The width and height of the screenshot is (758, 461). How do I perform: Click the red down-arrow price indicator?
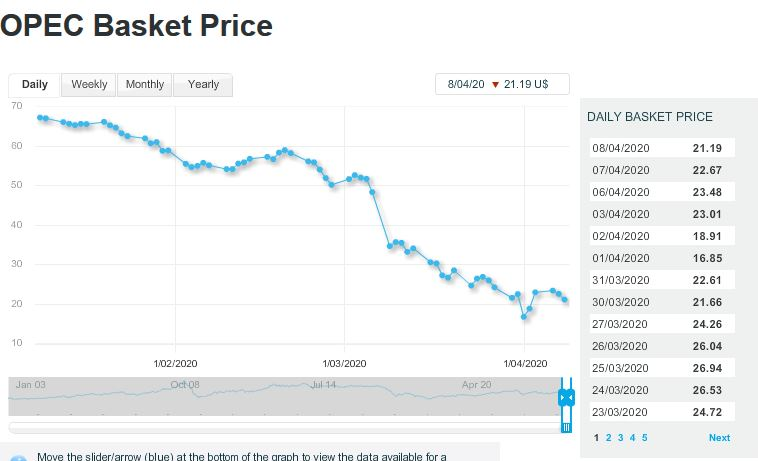(494, 84)
